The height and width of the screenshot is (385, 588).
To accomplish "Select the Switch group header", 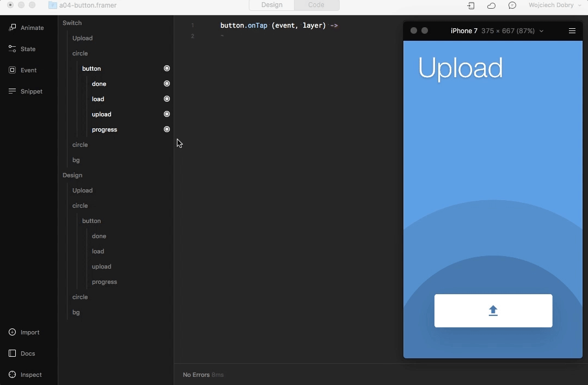I will [x=72, y=23].
